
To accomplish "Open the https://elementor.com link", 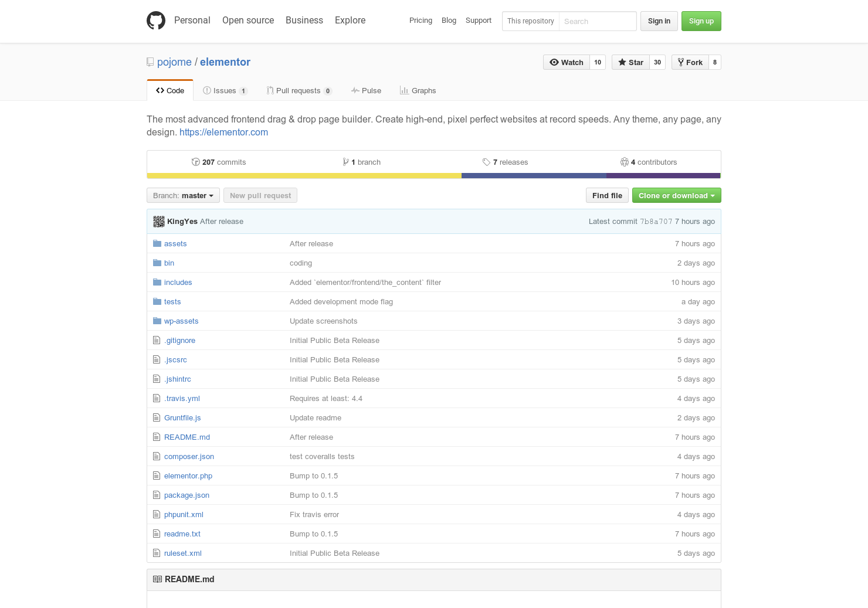I will coord(223,132).
